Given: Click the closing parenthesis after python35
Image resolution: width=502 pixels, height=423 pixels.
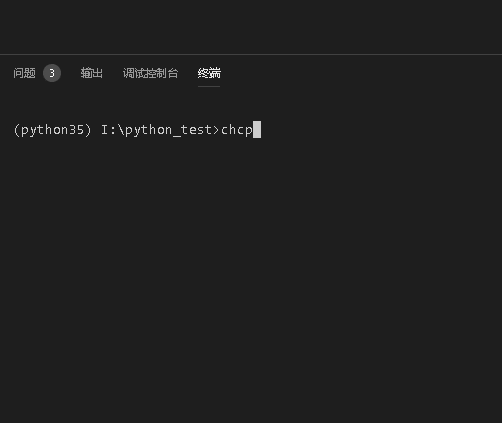Looking at the screenshot, I should pos(88,130).
